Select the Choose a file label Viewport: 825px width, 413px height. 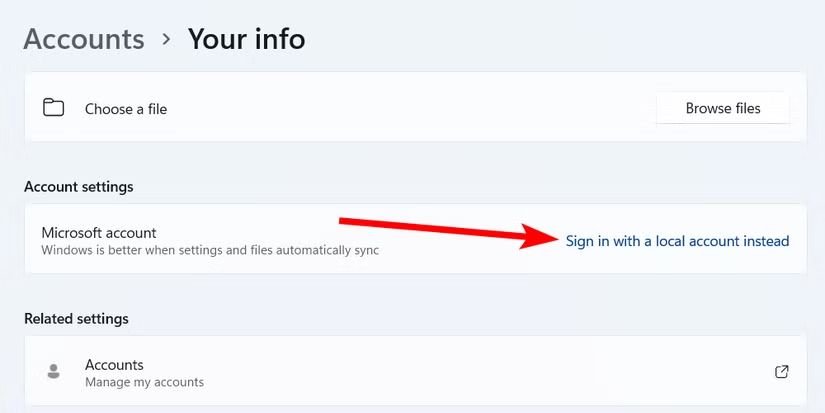(x=126, y=109)
